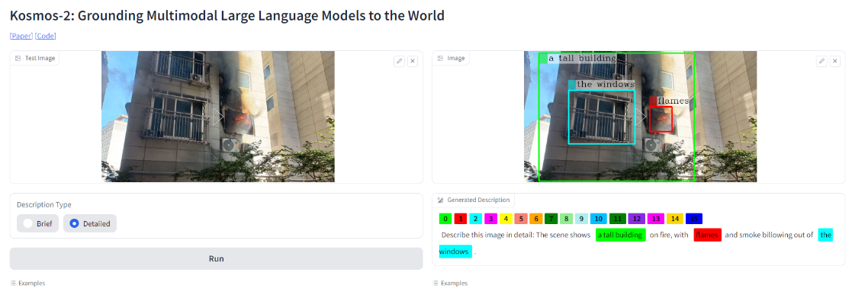Click highlighted phrase 'the windows' in description
Viewport: 868px width, 295px height.
click(825, 235)
